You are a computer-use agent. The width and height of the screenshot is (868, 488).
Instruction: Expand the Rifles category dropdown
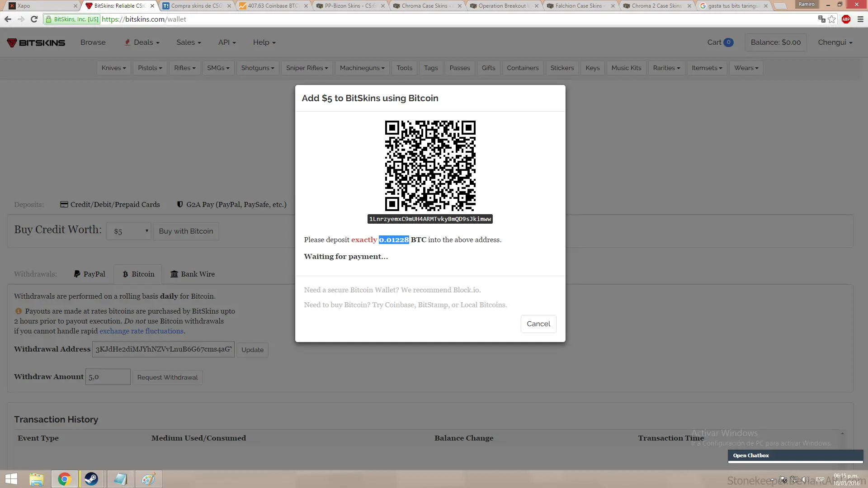[184, 68]
